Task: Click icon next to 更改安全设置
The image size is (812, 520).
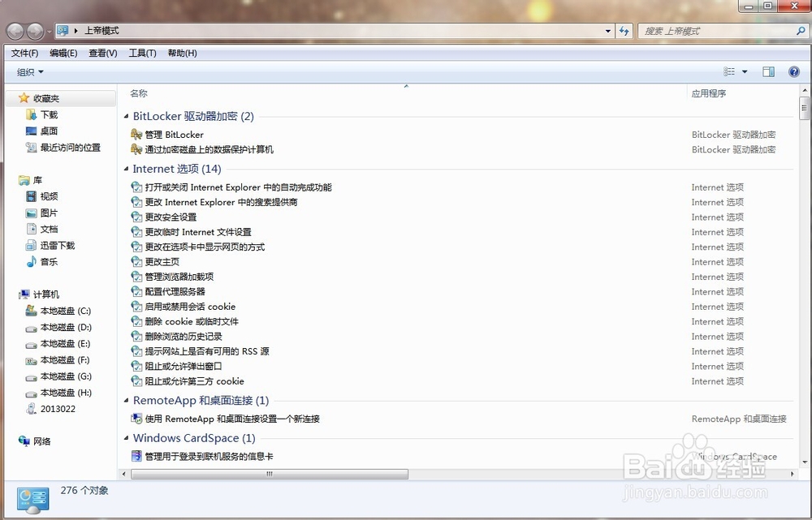Action: pyautogui.click(x=136, y=217)
